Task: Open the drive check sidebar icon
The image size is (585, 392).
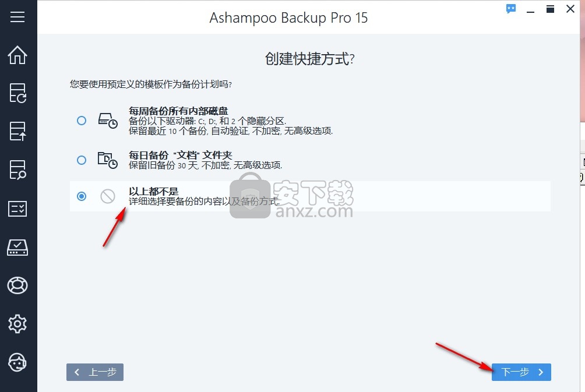Action: 17,248
